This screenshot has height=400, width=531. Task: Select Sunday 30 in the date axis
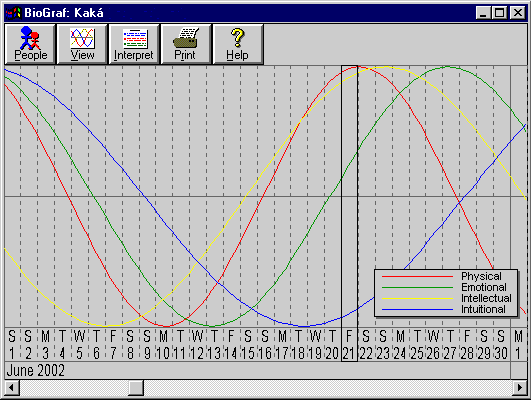tap(501, 345)
